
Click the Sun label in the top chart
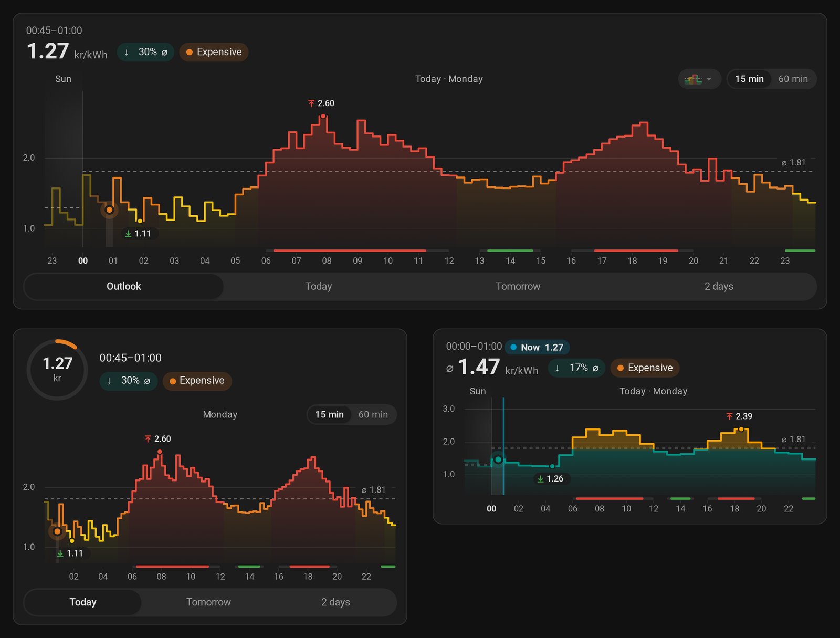click(x=63, y=79)
